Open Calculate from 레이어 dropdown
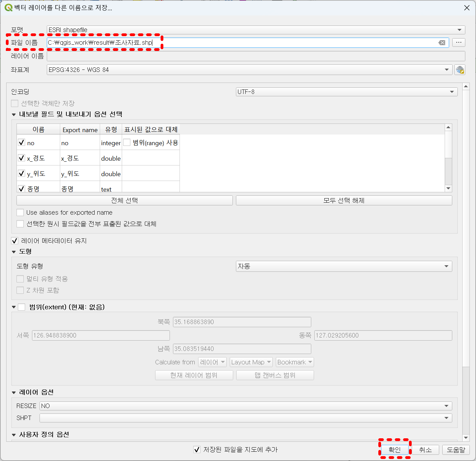The width and height of the screenshot is (476, 461). click(212, 362)
